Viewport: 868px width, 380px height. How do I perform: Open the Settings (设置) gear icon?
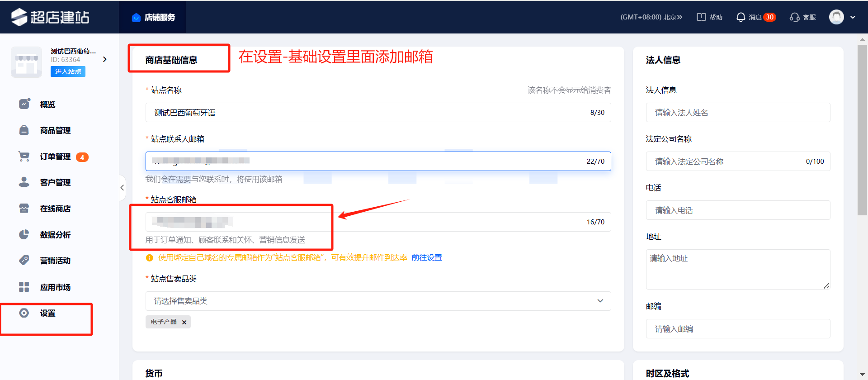[24, 313]
